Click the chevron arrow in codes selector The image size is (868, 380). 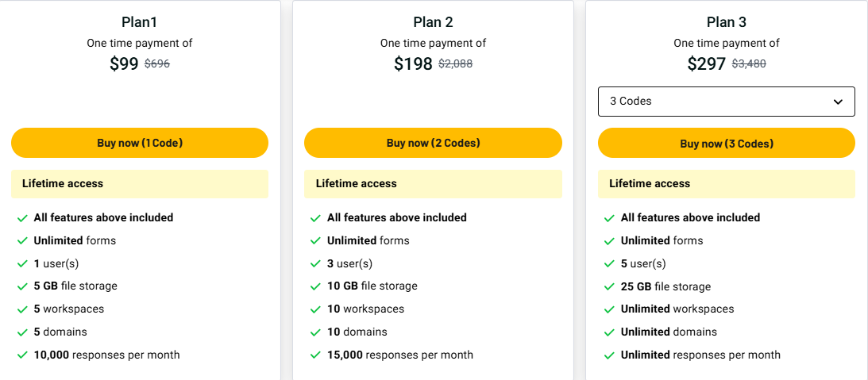click(838, 102)
